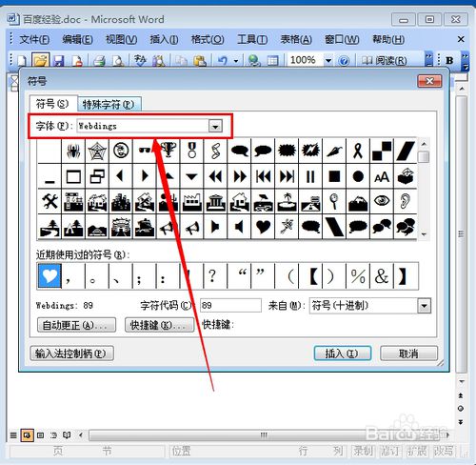
Task: Select the chili pepper symbol
Action: pyautogui.click(x=334, y=151)
